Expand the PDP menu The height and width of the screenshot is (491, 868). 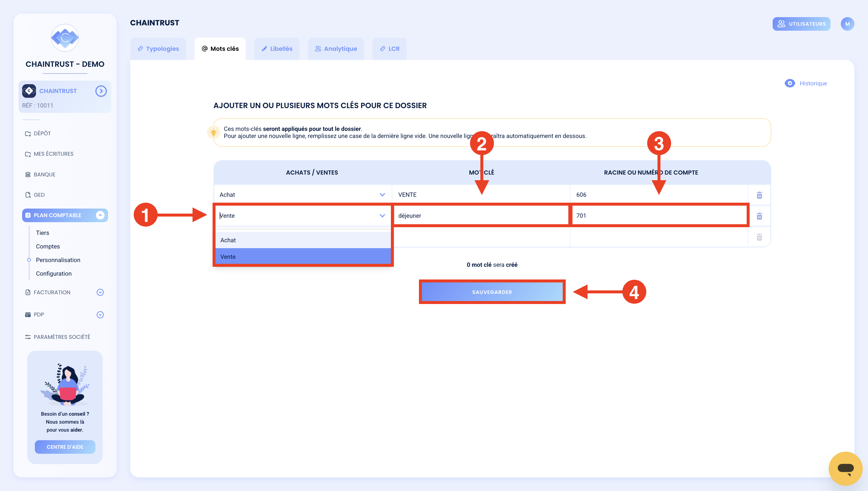100,315
